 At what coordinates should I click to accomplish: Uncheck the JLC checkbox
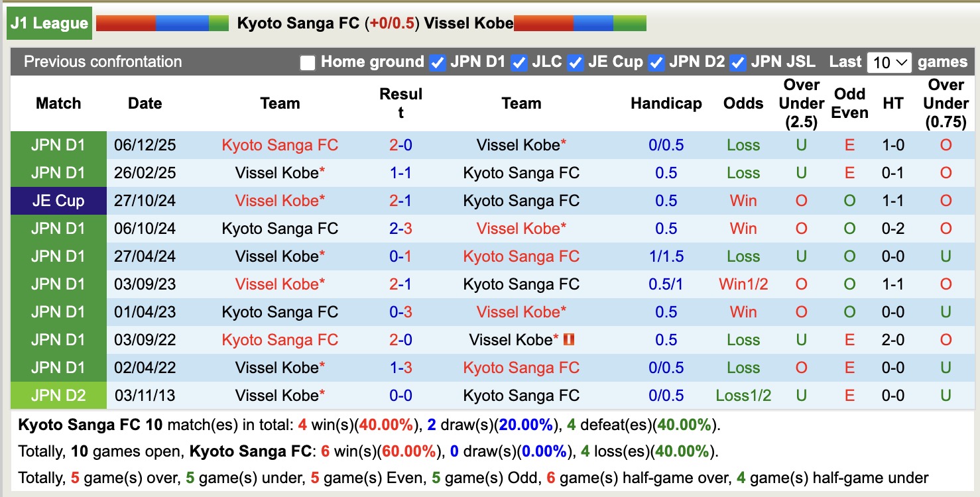(x=518, y=62)
